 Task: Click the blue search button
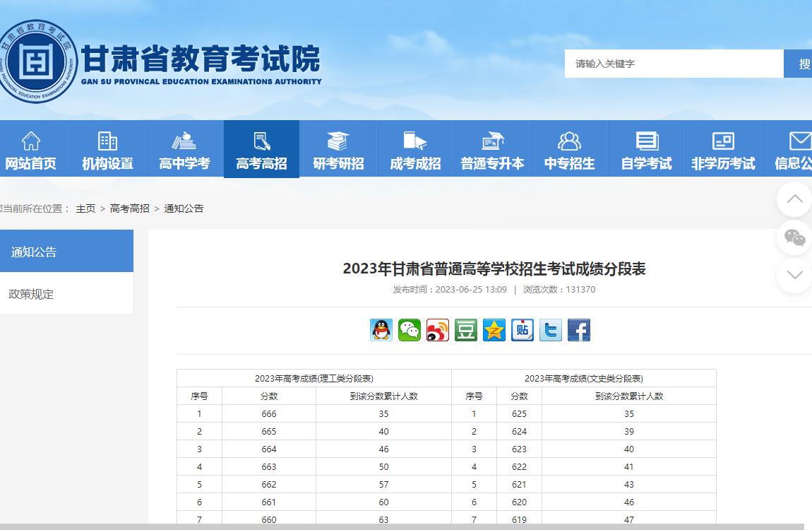click(798, 64)
